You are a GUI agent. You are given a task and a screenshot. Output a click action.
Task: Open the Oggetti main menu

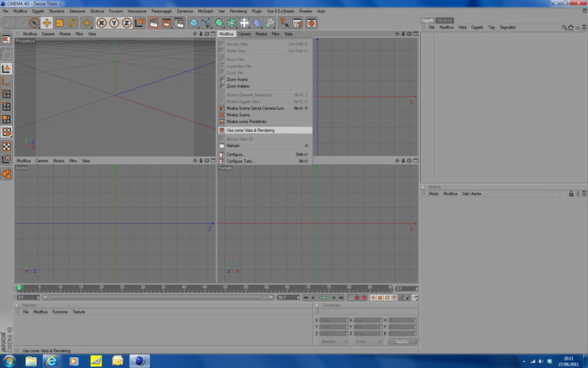(38, 11)
